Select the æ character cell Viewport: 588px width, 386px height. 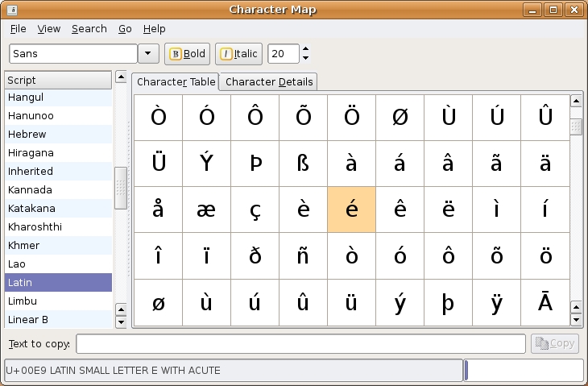tap(206, 210)
